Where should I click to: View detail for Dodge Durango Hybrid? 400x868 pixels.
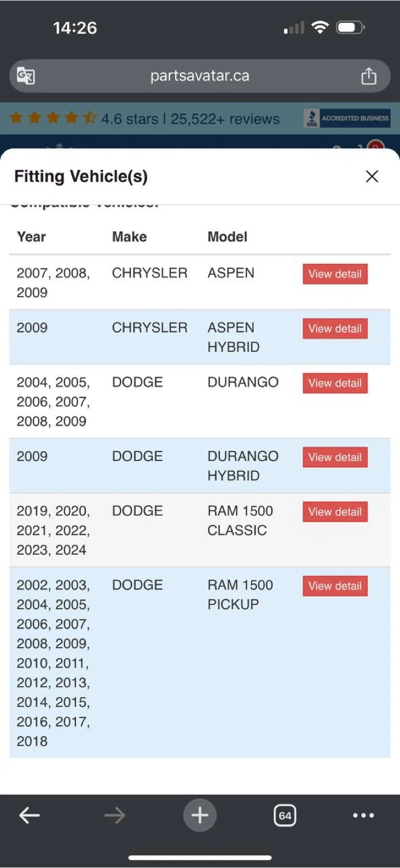[x=335, y=457]
